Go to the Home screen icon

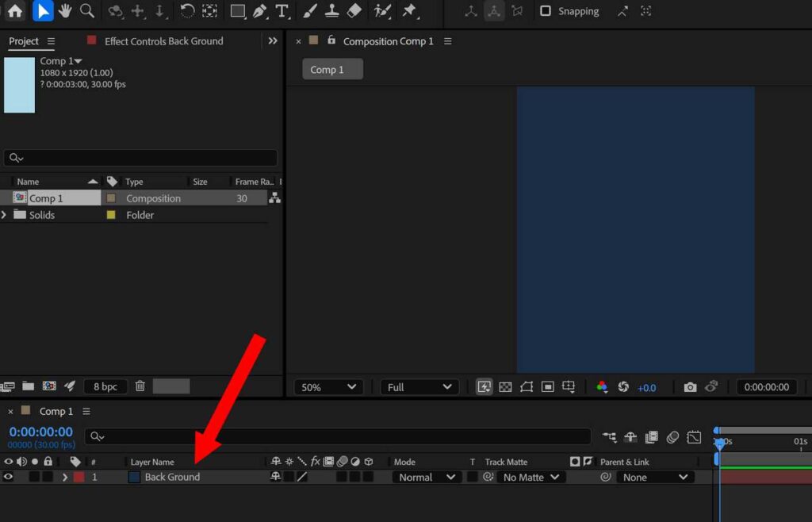15,11
